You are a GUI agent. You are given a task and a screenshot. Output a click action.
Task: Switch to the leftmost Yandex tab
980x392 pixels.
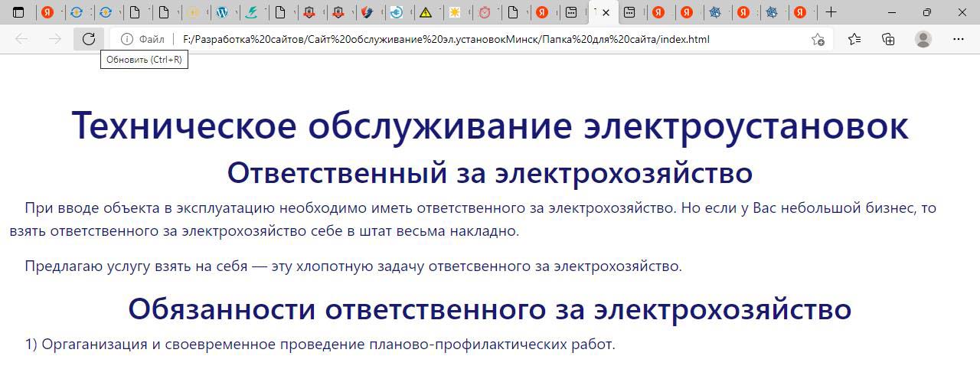click(x=47, y=12)
